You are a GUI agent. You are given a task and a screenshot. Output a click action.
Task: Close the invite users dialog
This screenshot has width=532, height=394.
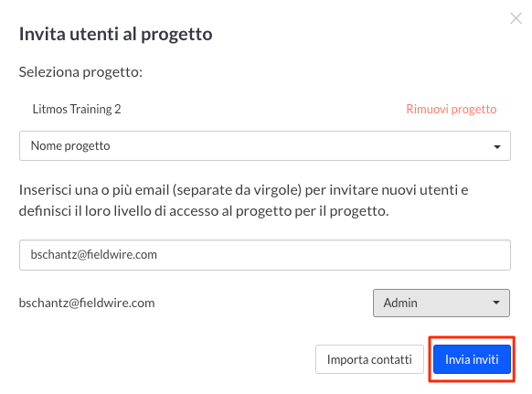[x=516, y=18]
